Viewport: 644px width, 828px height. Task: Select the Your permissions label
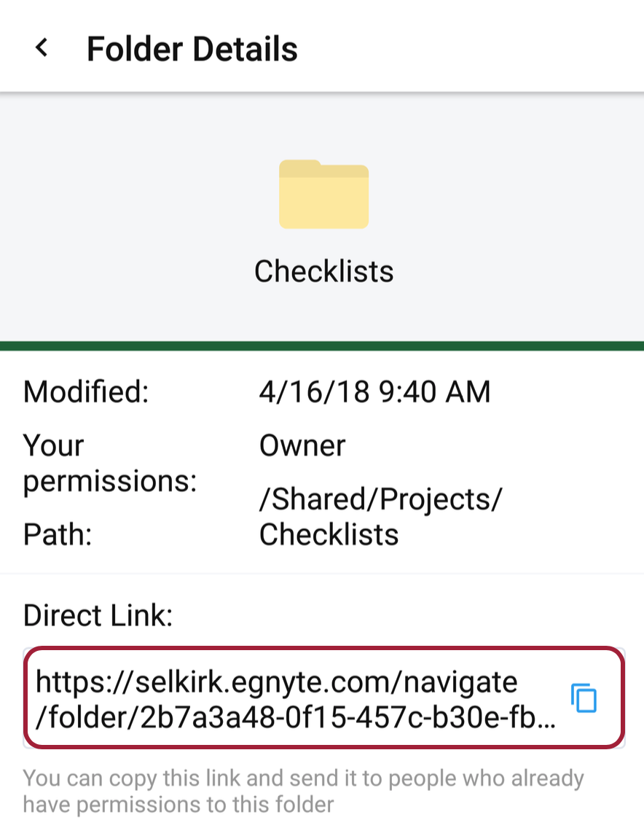(109, 463)
